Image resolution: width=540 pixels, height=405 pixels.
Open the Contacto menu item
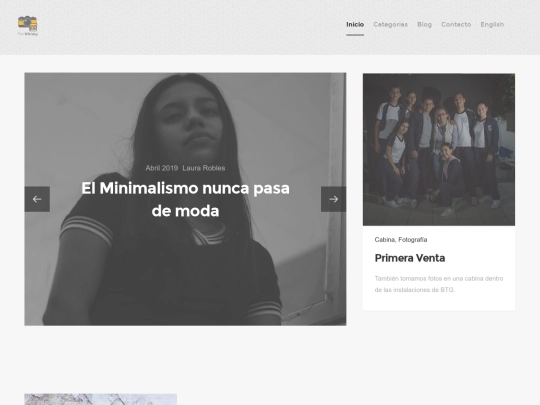click(x=456, y=24)
